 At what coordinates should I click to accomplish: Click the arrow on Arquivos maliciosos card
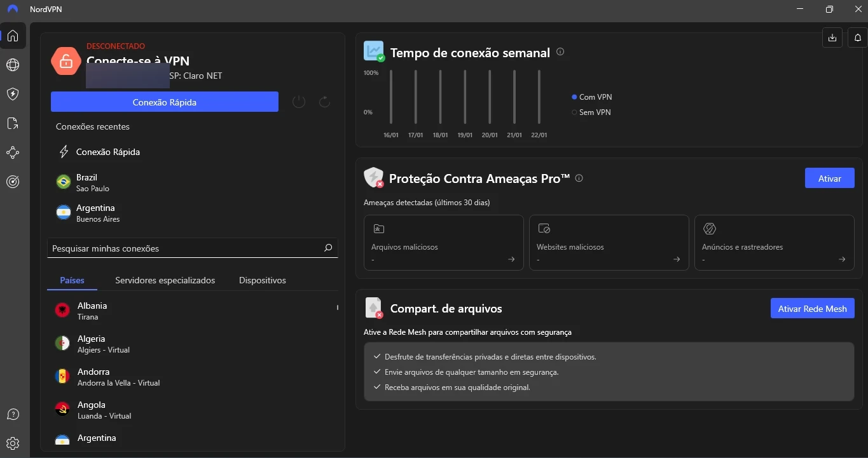[x=511, y=259]
